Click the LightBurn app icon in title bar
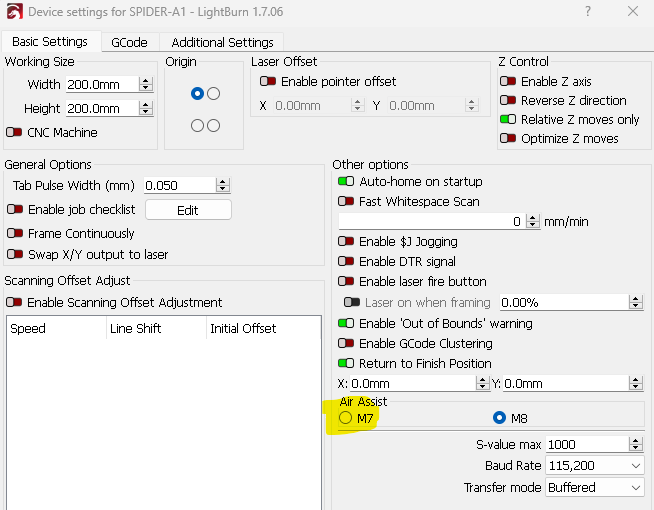Viewport: 654px width, 510px height. point(15,11)
